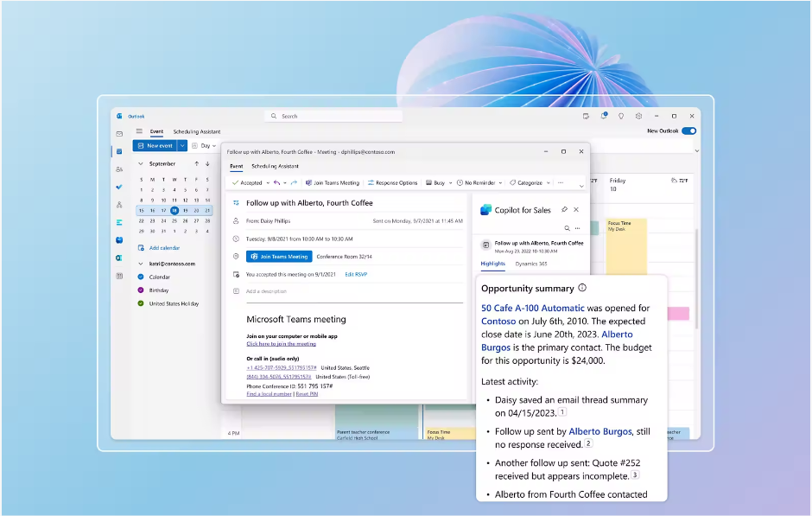
Task: Open the Accepted response dropdown
Action: pyautogui.click(x=268, y=183)
